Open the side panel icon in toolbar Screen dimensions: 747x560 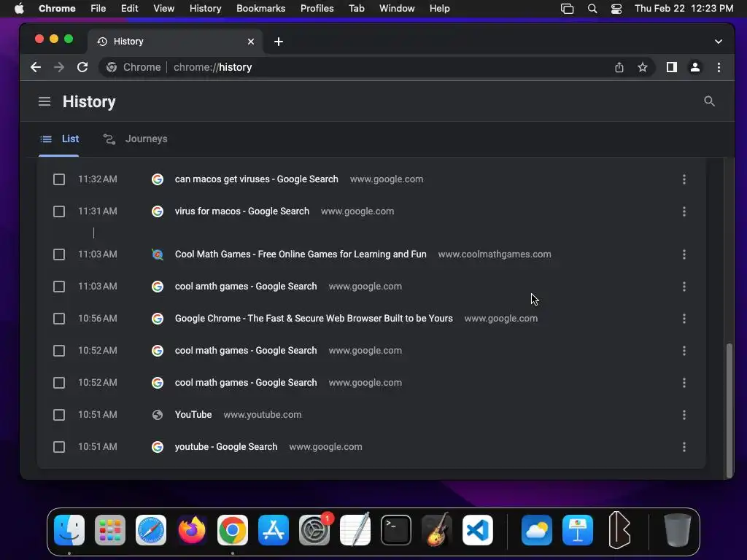pyautogui.click(x=672, y=67)
